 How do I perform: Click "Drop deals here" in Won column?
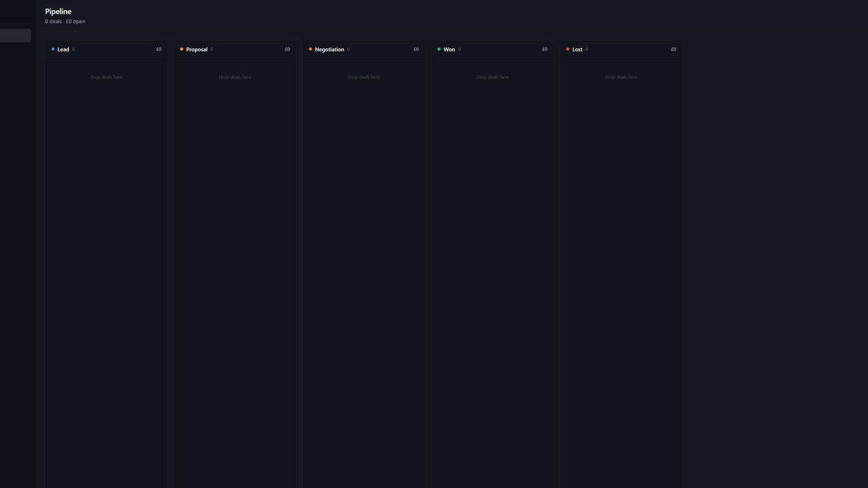pyautogui.click(x=492, y=77)
